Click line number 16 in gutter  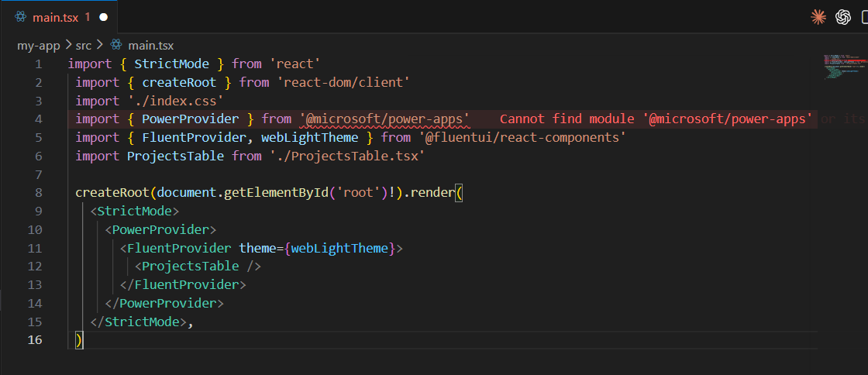pyautogui.click(x=34, y=339)
